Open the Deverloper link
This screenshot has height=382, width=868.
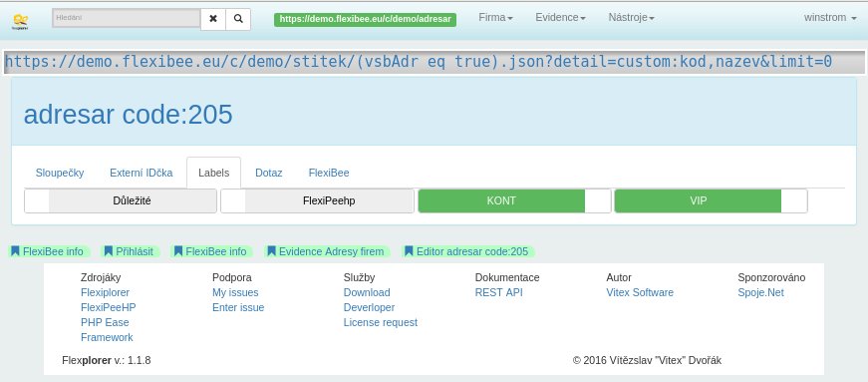(370, 307)
